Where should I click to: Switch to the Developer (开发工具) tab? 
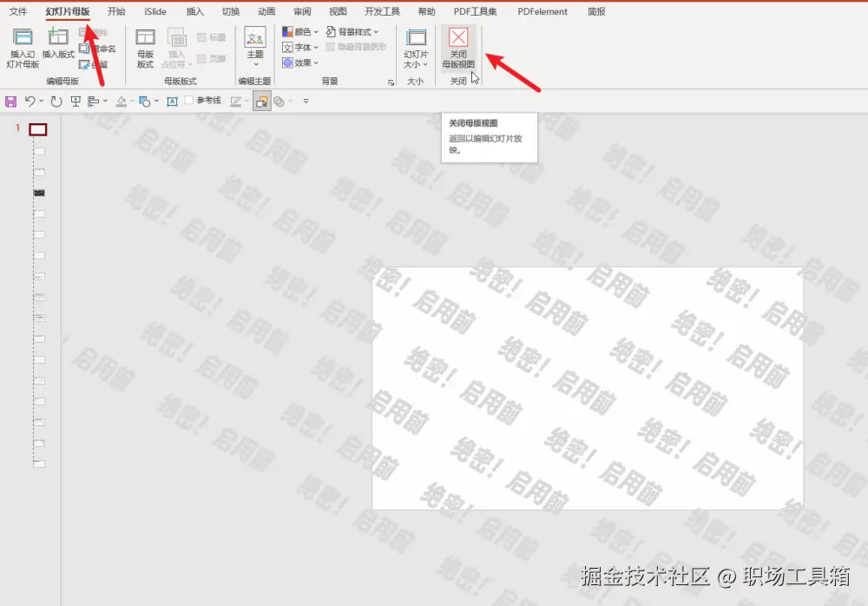click(x=382, y=11)
